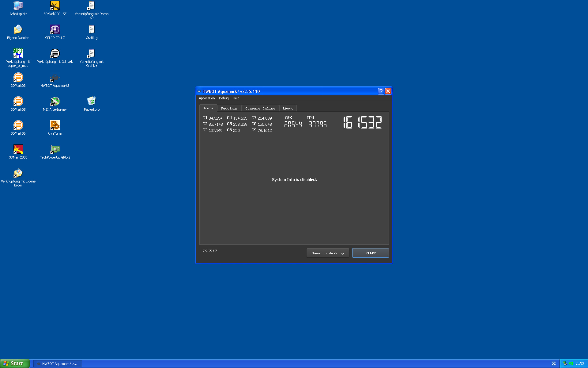The width and height of the screenshot is (588, 368).
Task: Select the RivaTuner desktop icon
Action: coord(55,128)
